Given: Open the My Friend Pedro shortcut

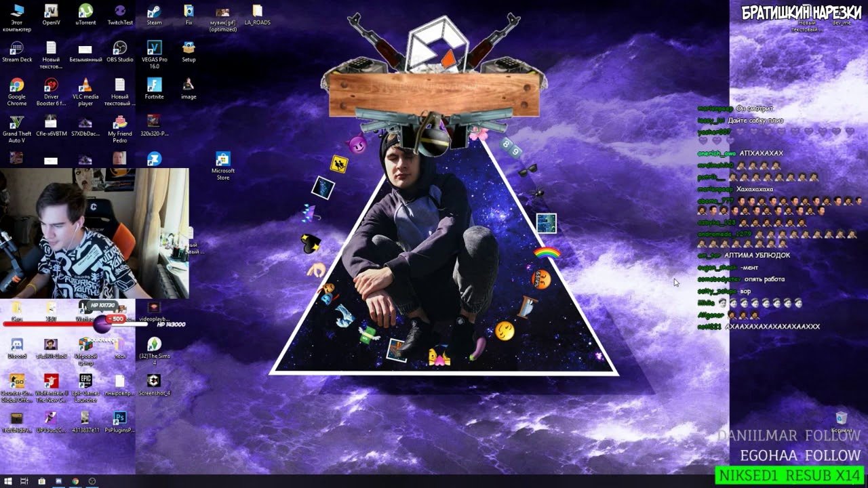Looking at the screenshot, I should pos(120,123).
